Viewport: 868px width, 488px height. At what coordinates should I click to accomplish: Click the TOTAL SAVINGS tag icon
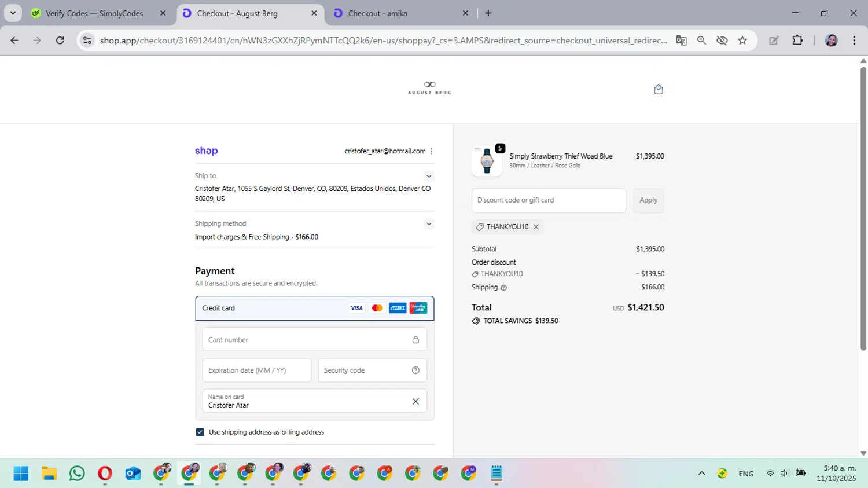476,321
